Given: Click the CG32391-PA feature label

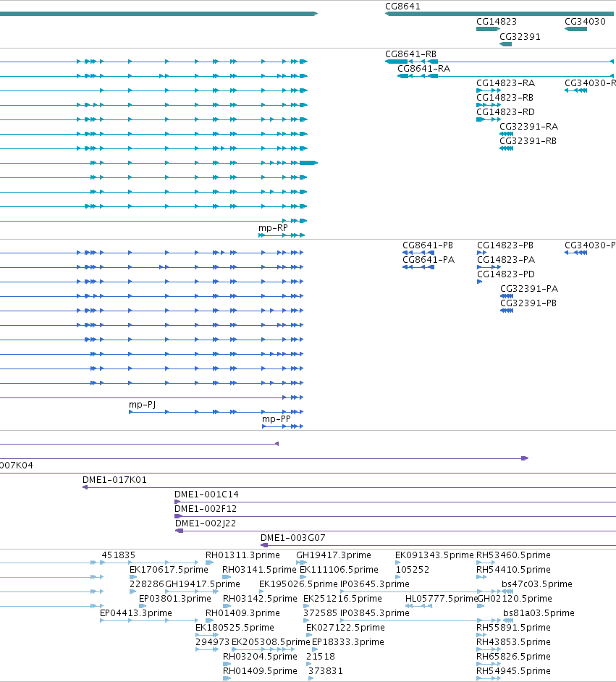Looking at the screenshot, I should [529, 289].
